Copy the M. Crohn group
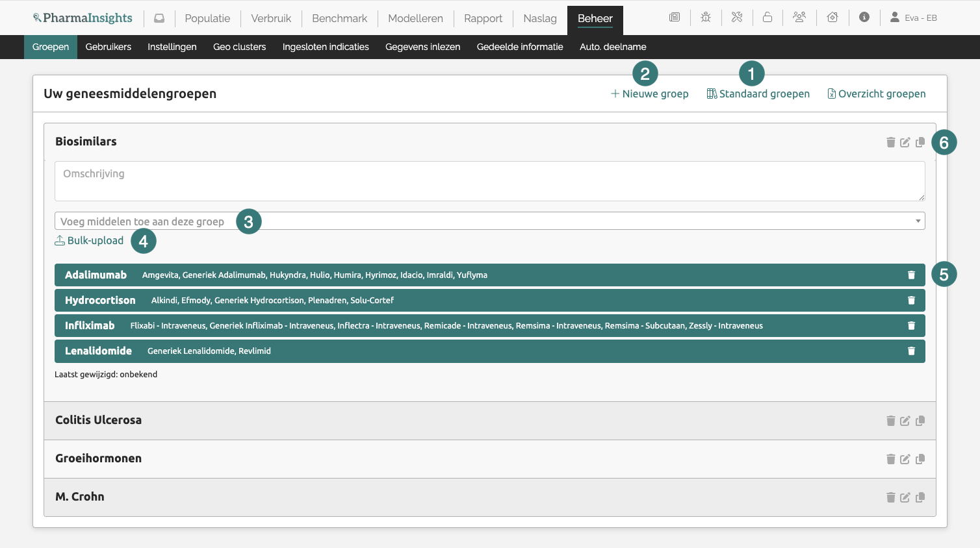Viewport: 980px width, 548px height. pos(920,497)
